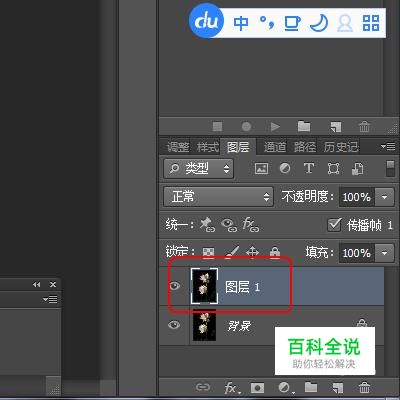Image resolution: width=400 pixels, height=400 pixels.
Task: Toggle unify layer style fx icon
Action: [x=251, y=225]
